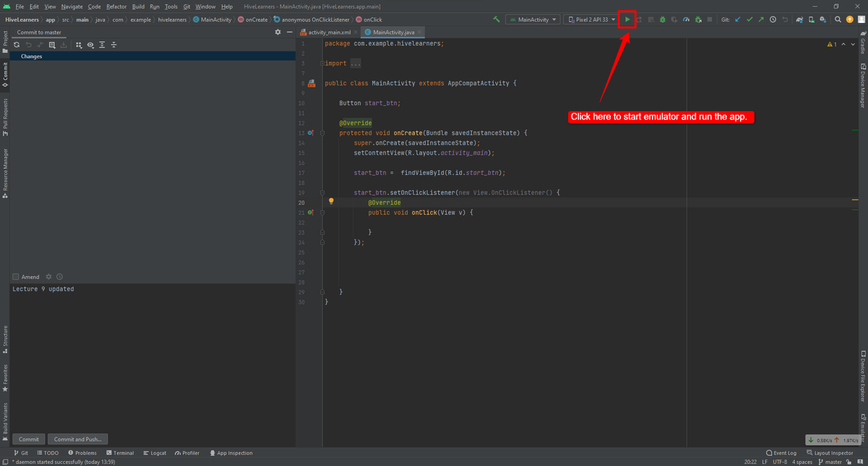Select the MainActivity.java editor tab
Viewport: 868px width, 466px height.
(x=393, y=32)
